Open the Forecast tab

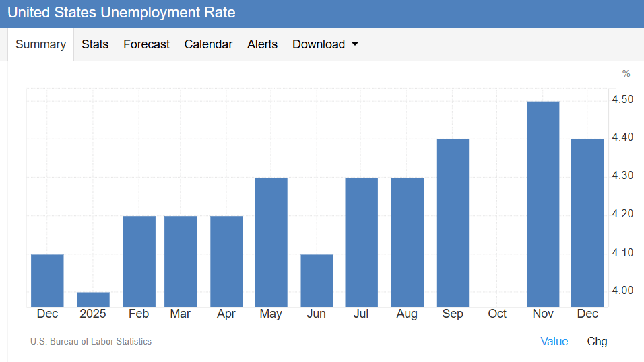coord(146,44)
